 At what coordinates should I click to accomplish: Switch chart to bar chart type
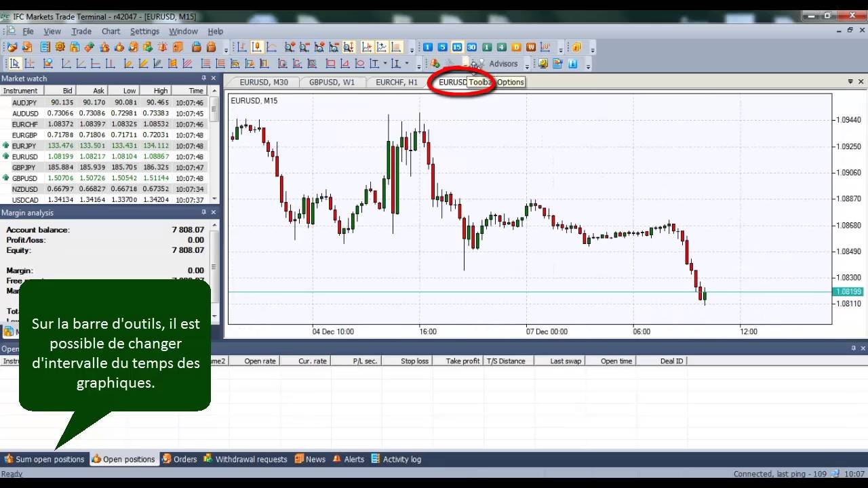click(241, 47)
